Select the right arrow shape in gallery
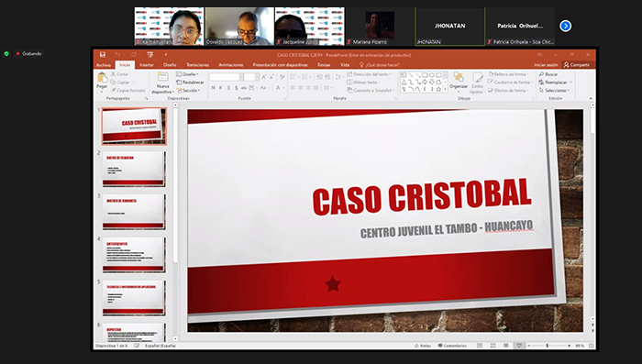642x364 pixels. pyautogui.click(x=425, y=82)
